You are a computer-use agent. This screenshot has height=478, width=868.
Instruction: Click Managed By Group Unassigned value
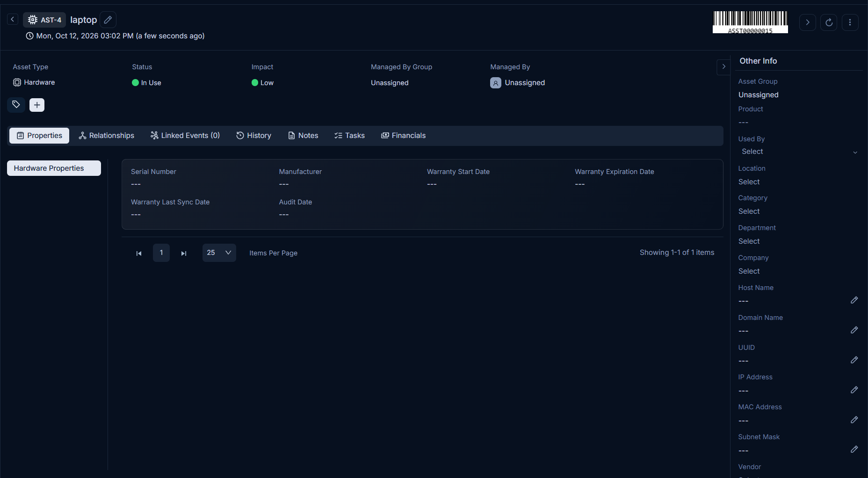pyautogui.click(x=390, y=83)
